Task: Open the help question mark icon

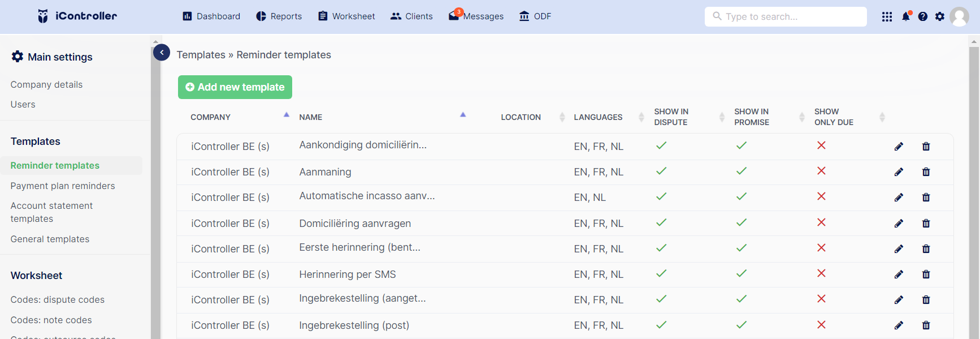Action: tap(923, 16)
